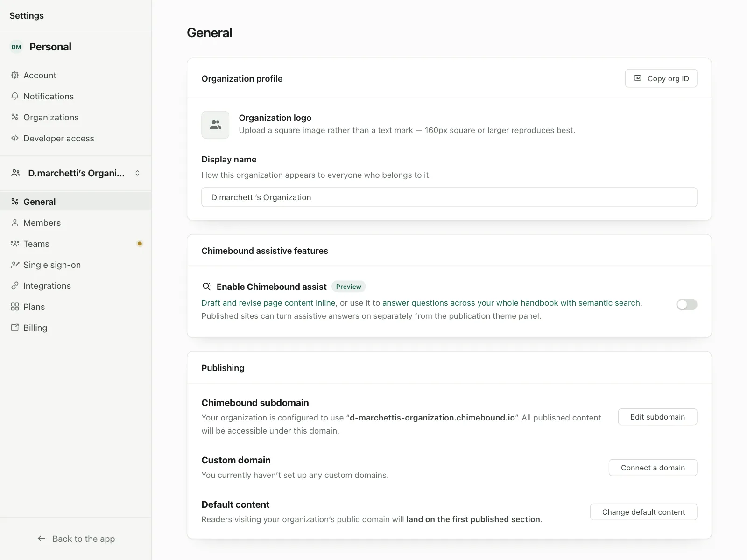Click the Preview badge
This screenshot has height=560, width=747.
click(x=348, y=287)
